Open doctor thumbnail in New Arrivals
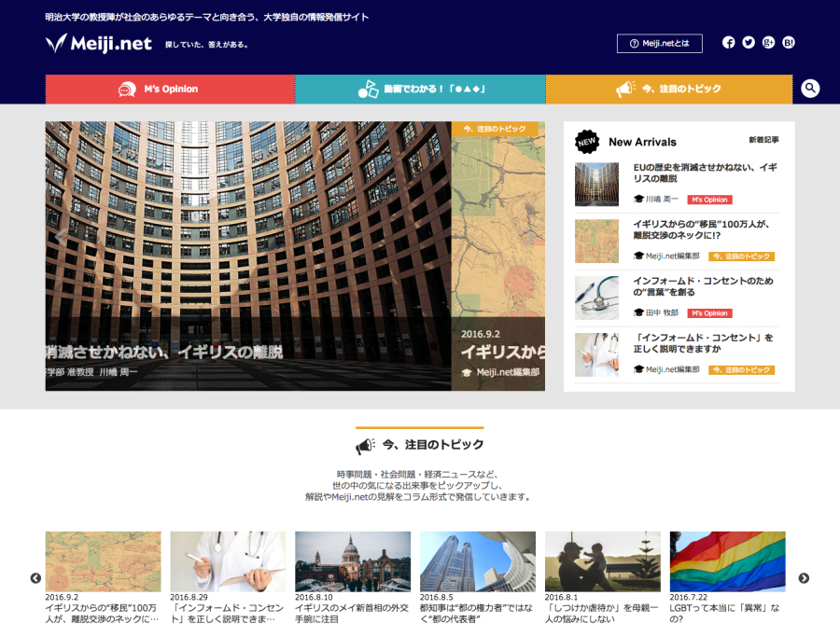This screenshot has height=637, width=840. 596,354
